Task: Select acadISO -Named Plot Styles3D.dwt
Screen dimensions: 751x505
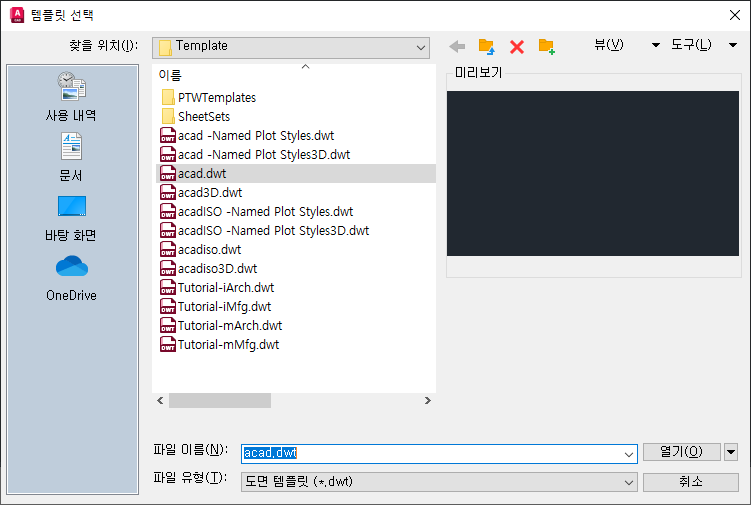Action: (273, 230)
